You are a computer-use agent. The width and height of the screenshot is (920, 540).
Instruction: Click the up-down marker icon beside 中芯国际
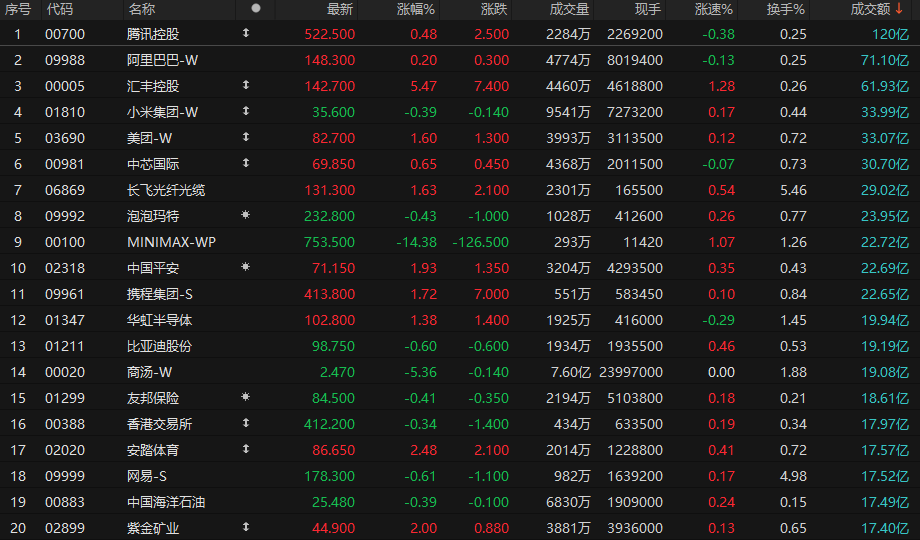coord(246,163)
